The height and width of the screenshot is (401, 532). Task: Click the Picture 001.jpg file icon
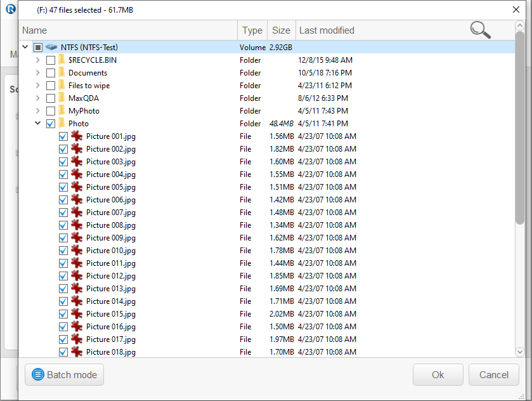tap(77, 136)
